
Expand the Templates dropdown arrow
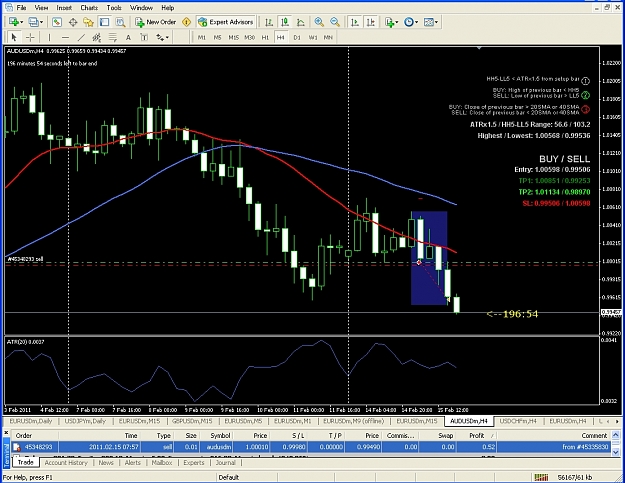pyautogui.click(x=437, y=22)
